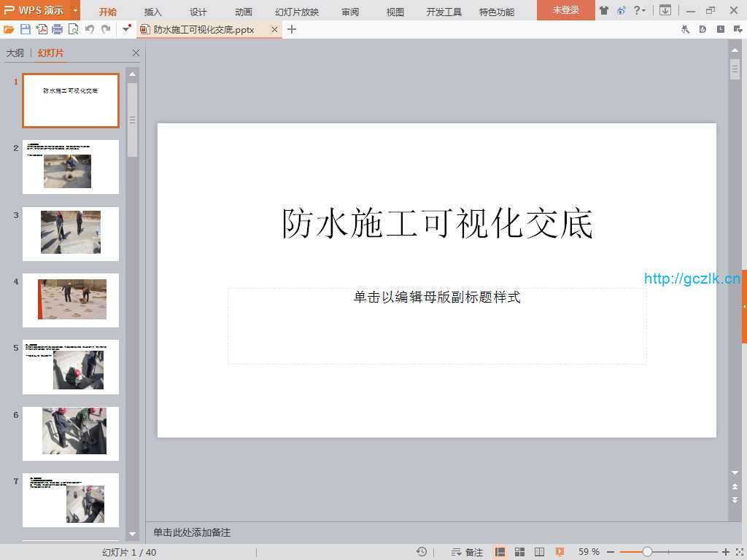Click the zoom slider handle
747x560 pixels.
pyautogui.click(x=647, y=552)
